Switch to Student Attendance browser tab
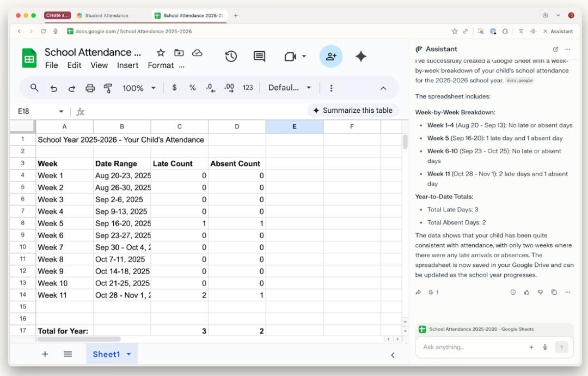The width and height of the screenshot is (588, 376). 107,15
